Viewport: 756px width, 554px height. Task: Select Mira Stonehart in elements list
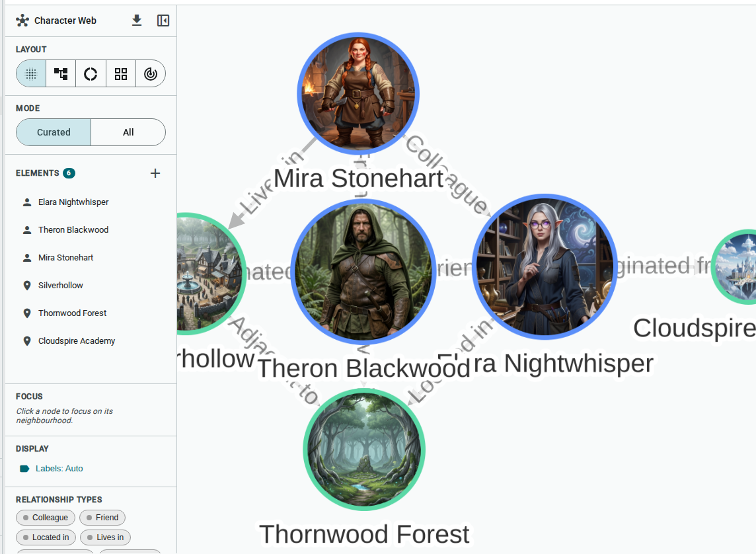67,257
